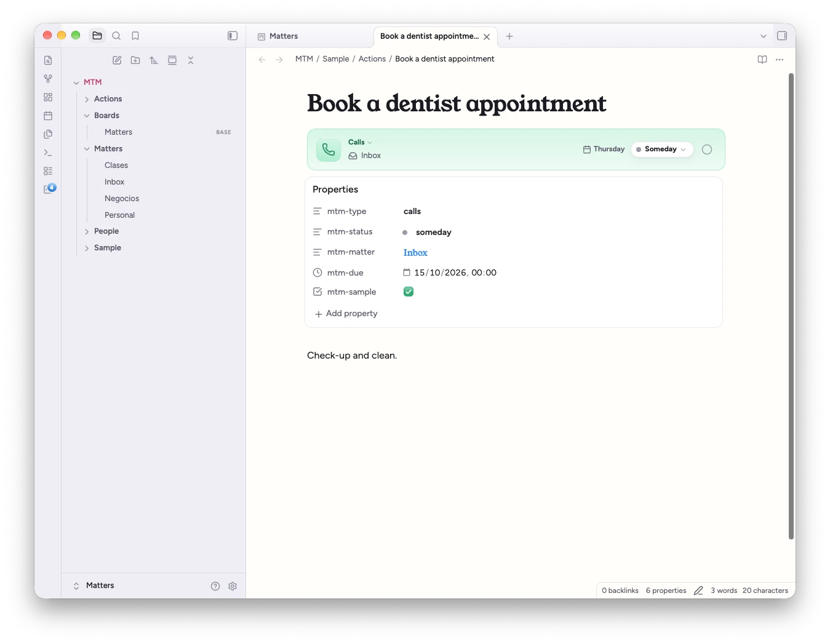Open graph view ribbon icon
Screen dimensions: 830x644
click(x=48, y=79)
